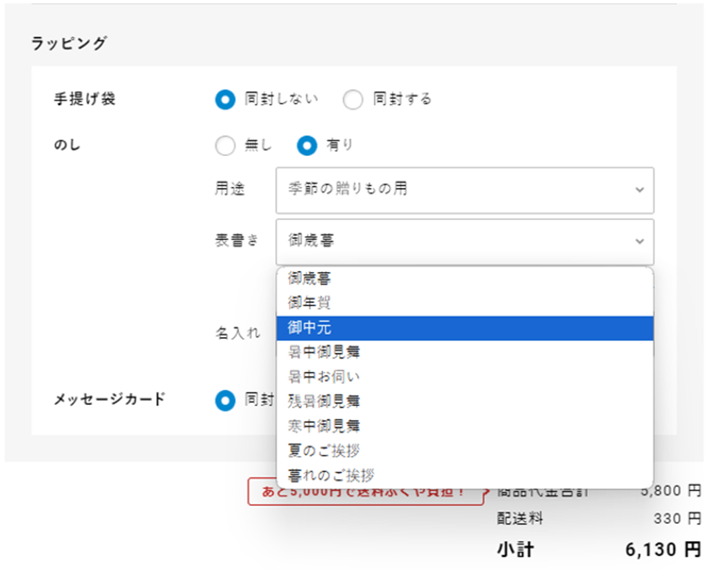Select メッセージカード 同封 radio button
Image resolution: width=714 pixels, height=588 pixels.
(225, 400)
